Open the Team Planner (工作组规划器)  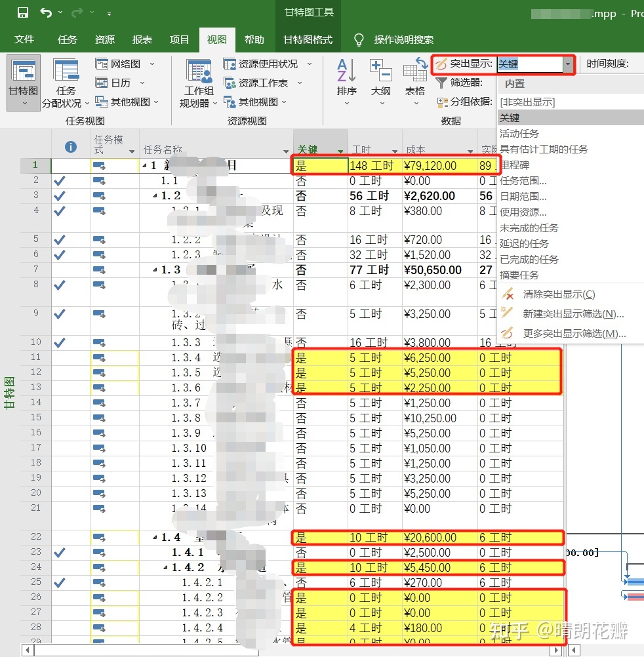click(199, 83)
